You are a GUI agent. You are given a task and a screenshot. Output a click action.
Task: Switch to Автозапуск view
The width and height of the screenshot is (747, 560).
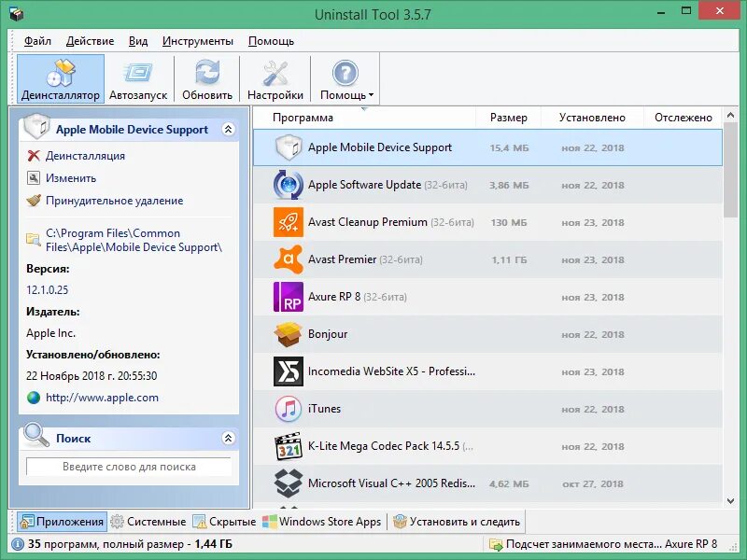[x=138, y=79]
